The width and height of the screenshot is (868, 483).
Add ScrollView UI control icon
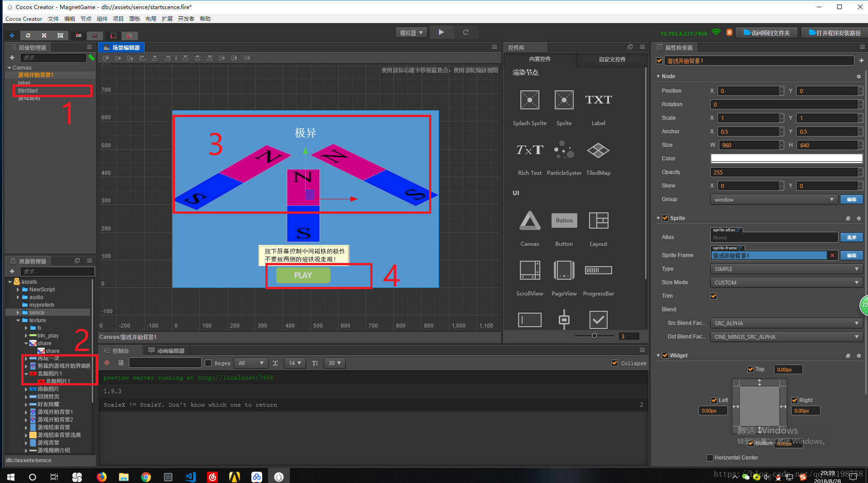(x=529, y=270)
